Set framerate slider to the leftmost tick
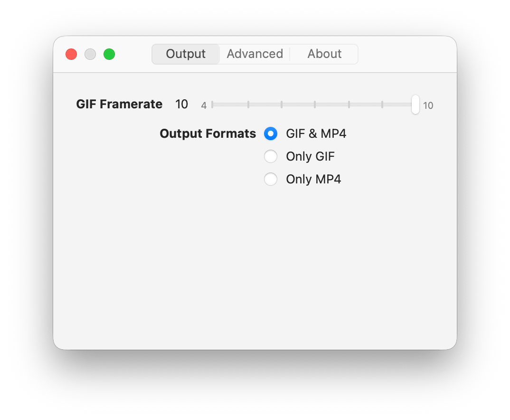 coord(212,105)
